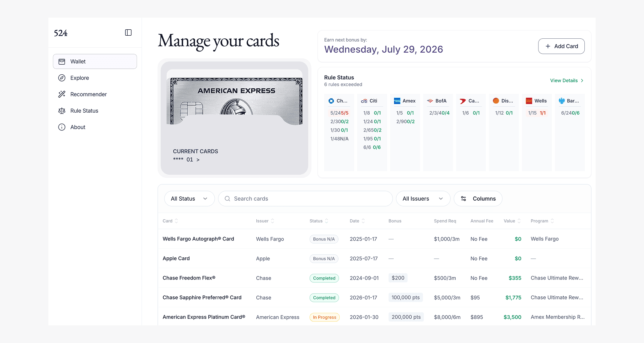Click the Chase logo in Rule Status
644x343 pixels.
click(x=331, y=101)
